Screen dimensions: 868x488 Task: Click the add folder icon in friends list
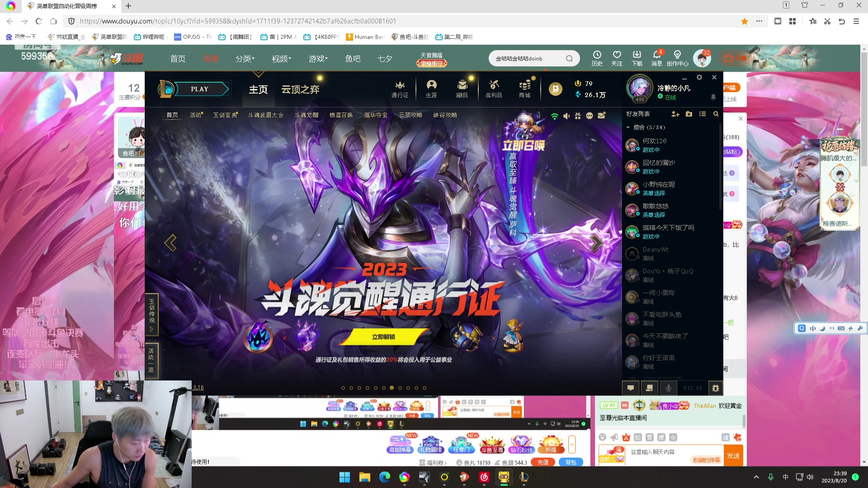tap(689, 114)
